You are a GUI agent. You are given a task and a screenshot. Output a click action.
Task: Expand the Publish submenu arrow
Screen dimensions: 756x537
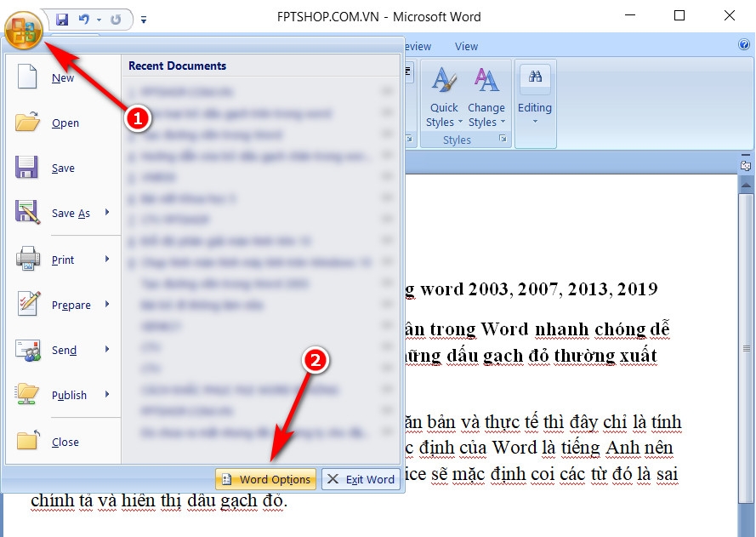tap(107, 394)
